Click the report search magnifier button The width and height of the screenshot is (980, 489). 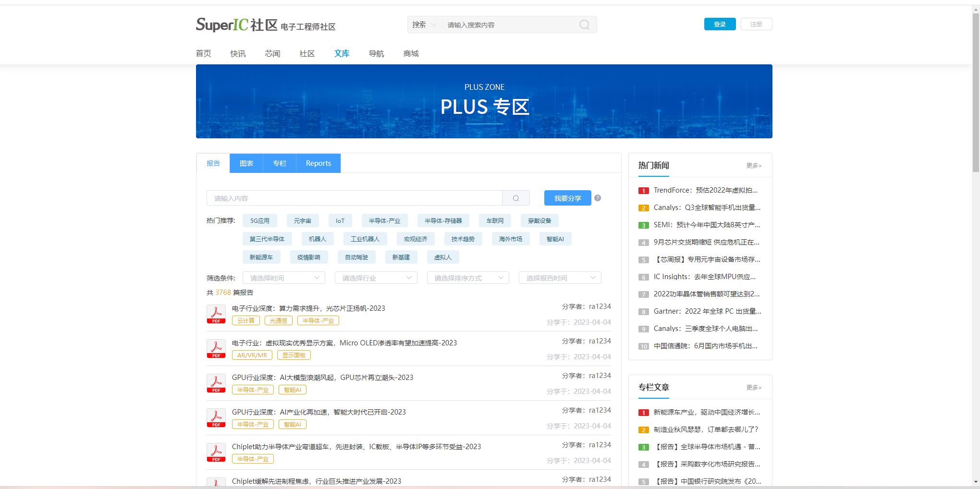[x=516, y=198]
